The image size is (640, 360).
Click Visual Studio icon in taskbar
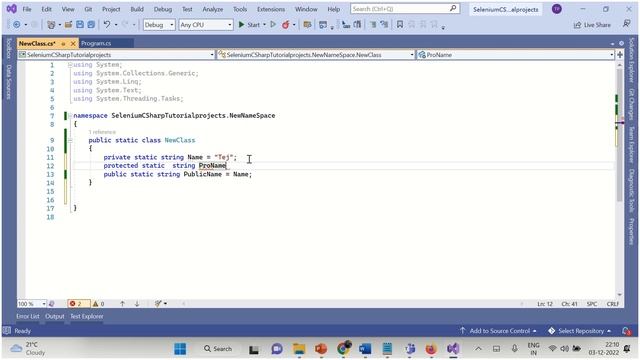pyautogui.click(x=453, y=349)
